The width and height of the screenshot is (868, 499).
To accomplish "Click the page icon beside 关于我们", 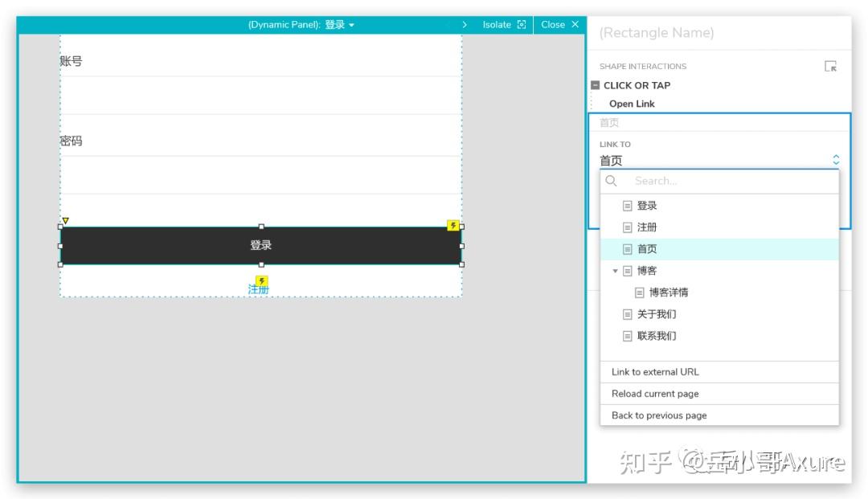I will click(x=627, y=313).
